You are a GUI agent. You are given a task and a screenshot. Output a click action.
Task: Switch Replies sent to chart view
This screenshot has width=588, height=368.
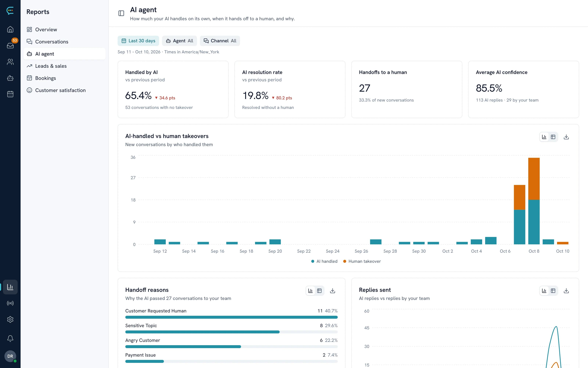tap(544, 291)
